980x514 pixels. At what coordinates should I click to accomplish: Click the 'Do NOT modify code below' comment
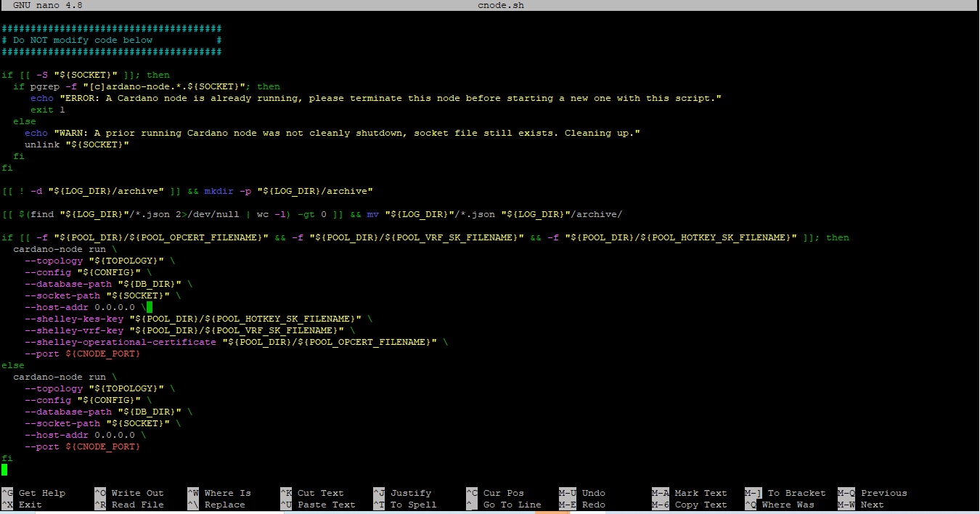(x=112, y=40)
